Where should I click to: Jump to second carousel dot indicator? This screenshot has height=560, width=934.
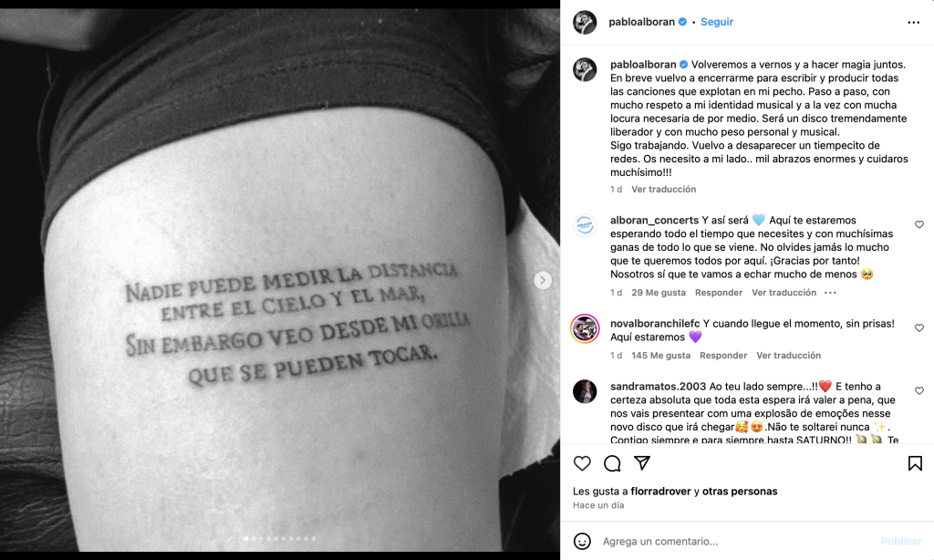coord(254,538)
